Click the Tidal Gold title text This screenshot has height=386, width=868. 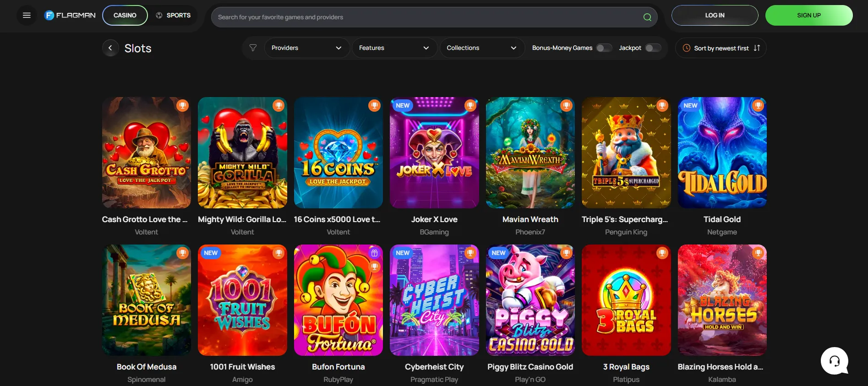(722, 219)
